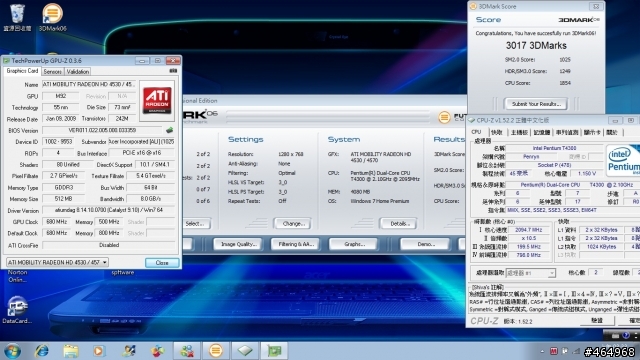
Task: Launch Internet Explorer from the taskbar
Action: [42, 351]
